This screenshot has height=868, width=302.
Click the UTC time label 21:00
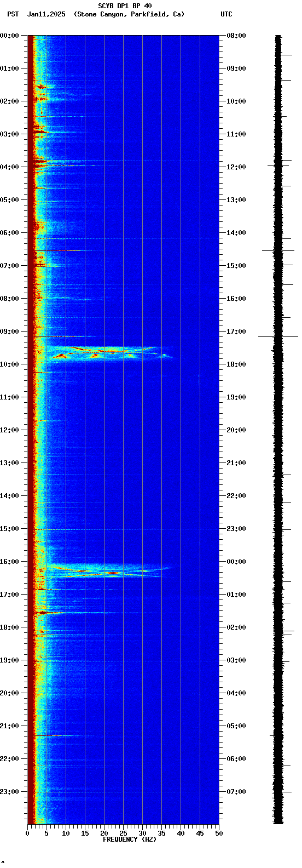click(236, 463)
